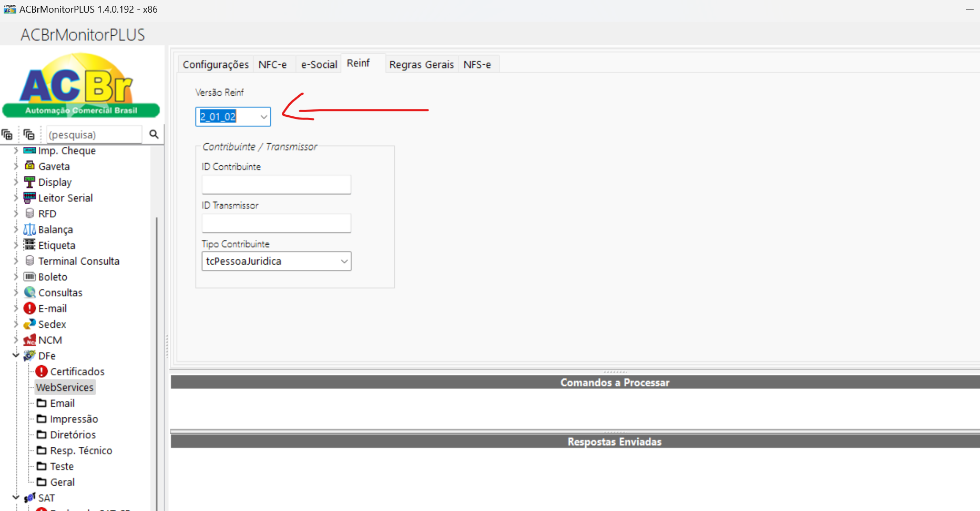Click the ID Contribuinte input field
Image resolution: width=980 pixels, height=511 pixels.
click(277, 185)
